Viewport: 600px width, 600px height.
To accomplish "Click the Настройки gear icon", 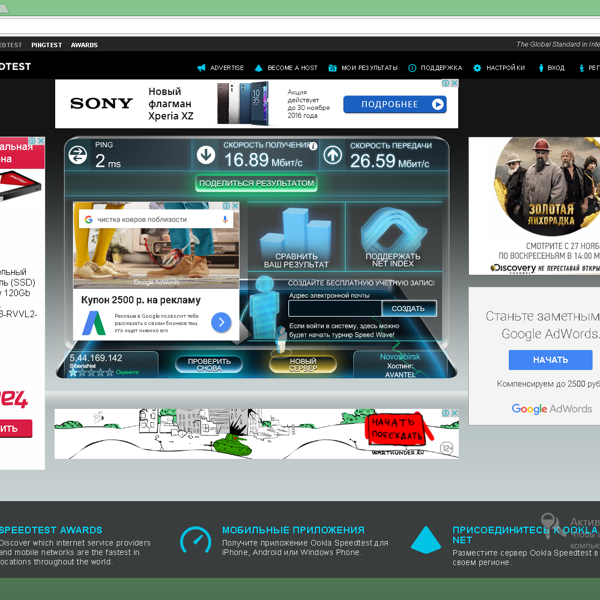I will click(477, 68).
